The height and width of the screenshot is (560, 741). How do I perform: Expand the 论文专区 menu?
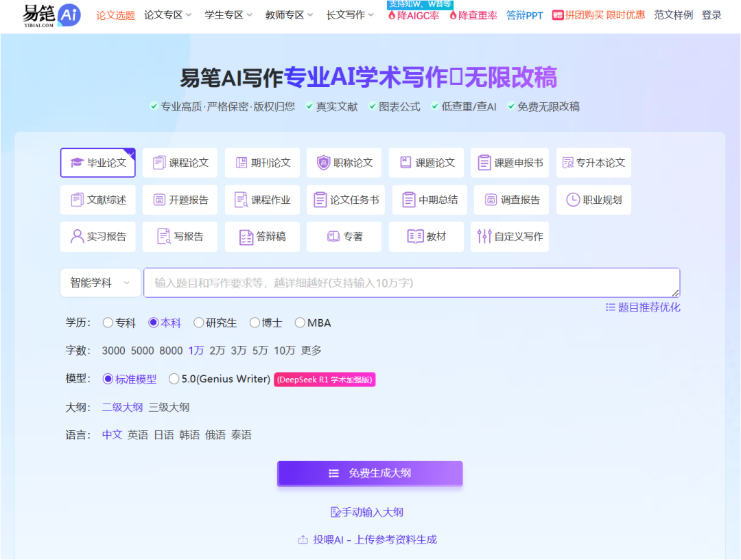pos(168,15)
